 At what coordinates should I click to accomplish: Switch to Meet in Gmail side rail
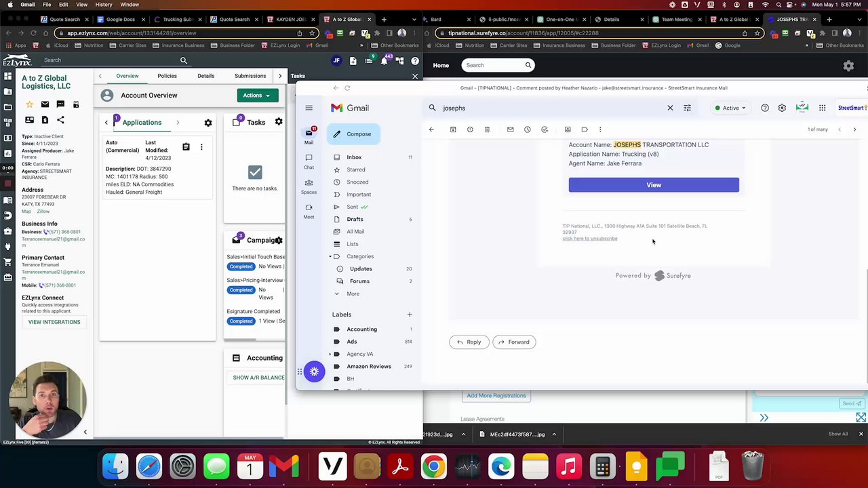click(x=309, y=211)
